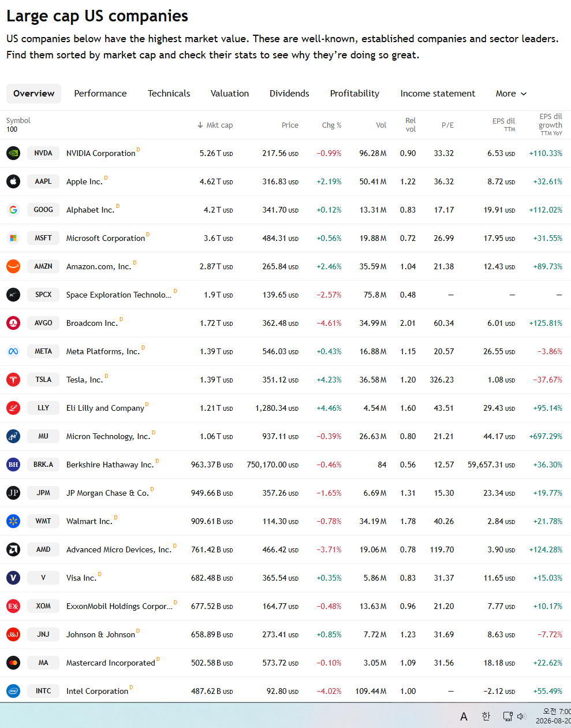
Task: Open the NVDA ticker symbol link
Action: [x=43, y=153]
